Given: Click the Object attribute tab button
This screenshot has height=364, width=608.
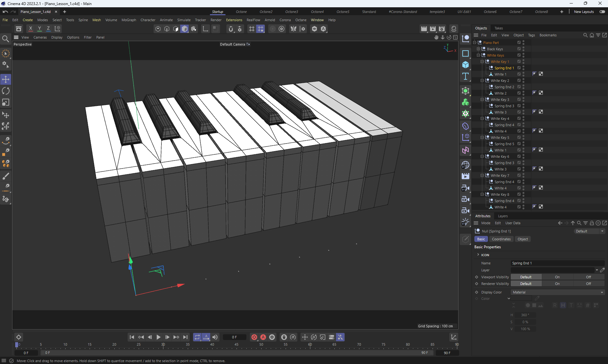Looking at the screenshot, I should click(522, 239).
